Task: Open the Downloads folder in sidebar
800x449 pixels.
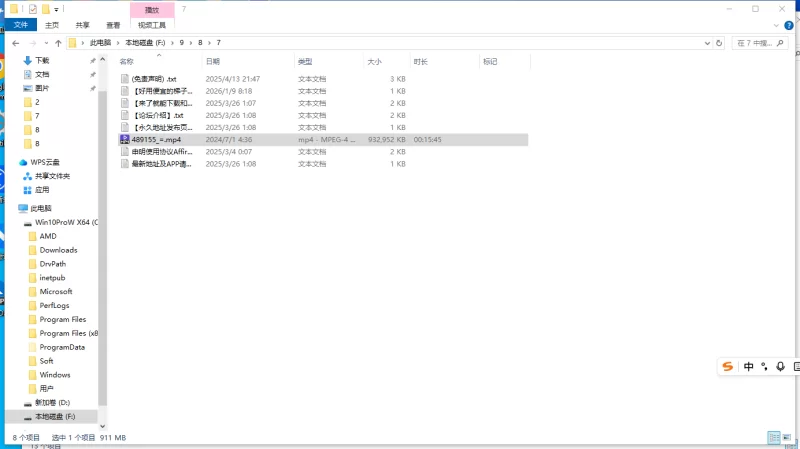Action: 58,250
